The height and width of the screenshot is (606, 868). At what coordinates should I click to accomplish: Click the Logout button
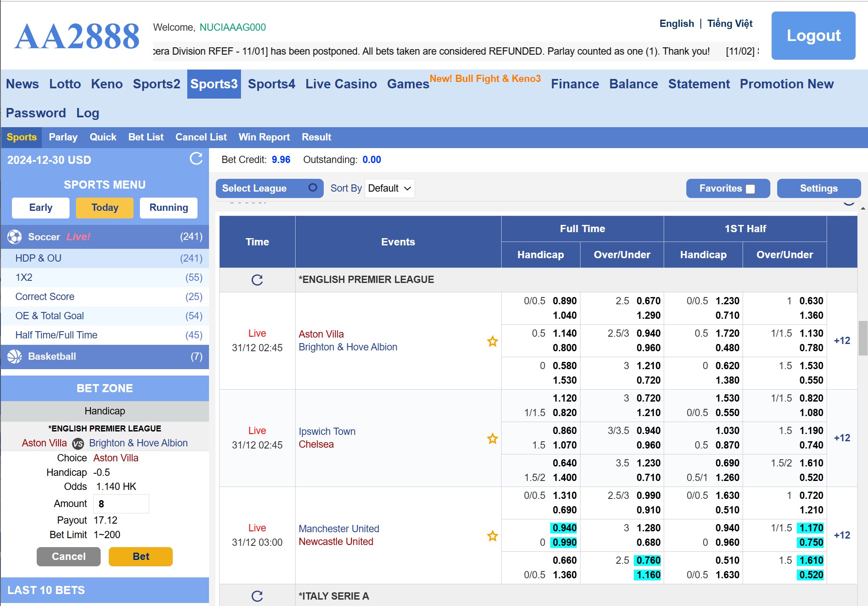point(813,35)
